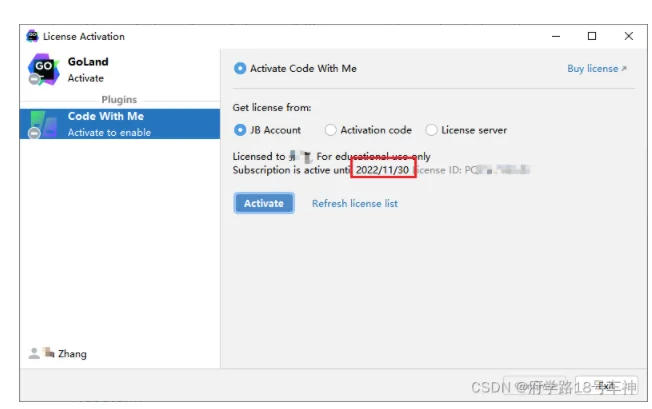This screenshot has height=409, width=652.
Task: Select GoLand product entry in sidebar
Action: coord(120,70)
